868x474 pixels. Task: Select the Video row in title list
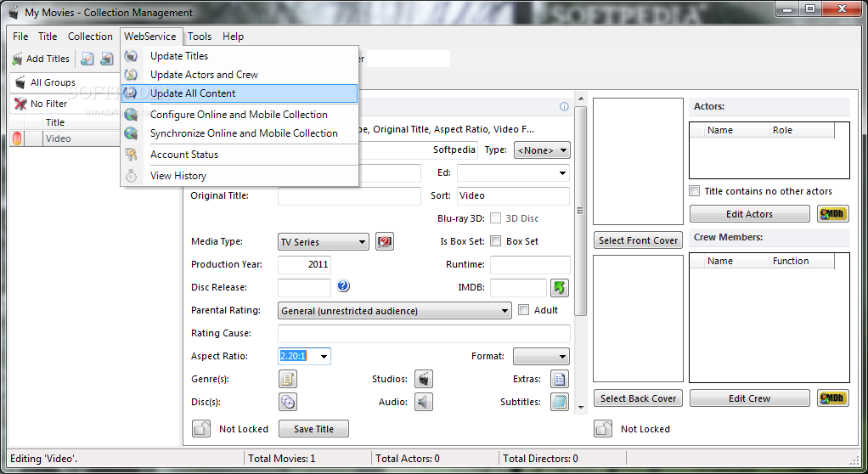tap(65, 138)
